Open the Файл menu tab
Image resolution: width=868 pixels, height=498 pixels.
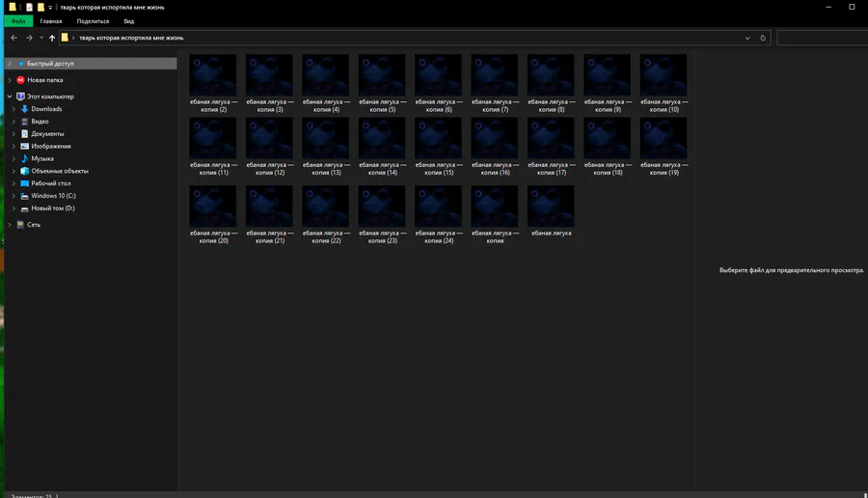(18, 21)
